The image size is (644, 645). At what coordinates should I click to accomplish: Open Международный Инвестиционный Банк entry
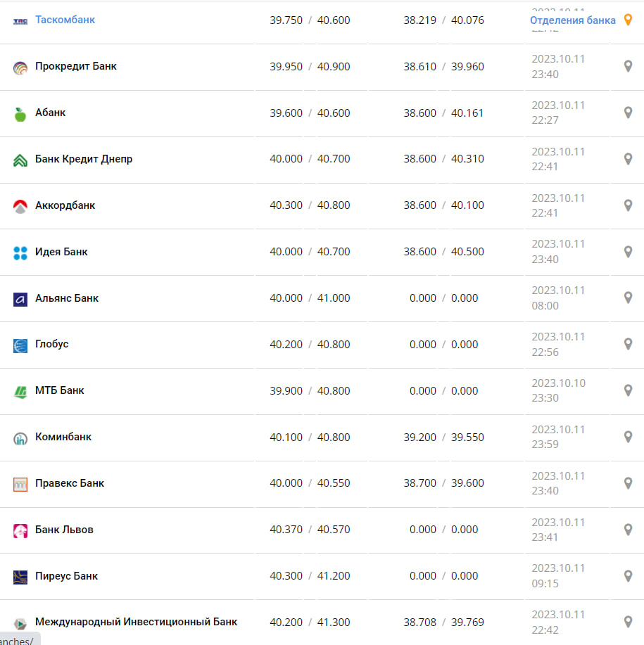click(x=136, y=622)
